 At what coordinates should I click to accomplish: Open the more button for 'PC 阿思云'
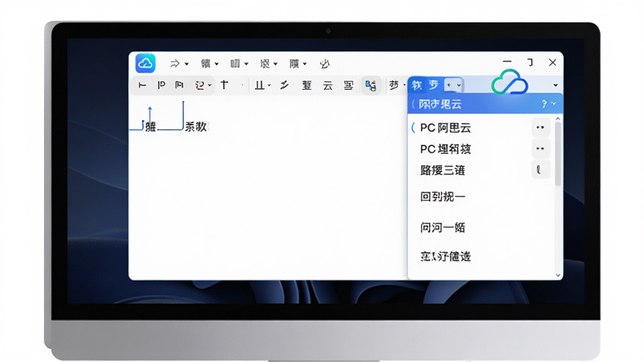(540, 128)
